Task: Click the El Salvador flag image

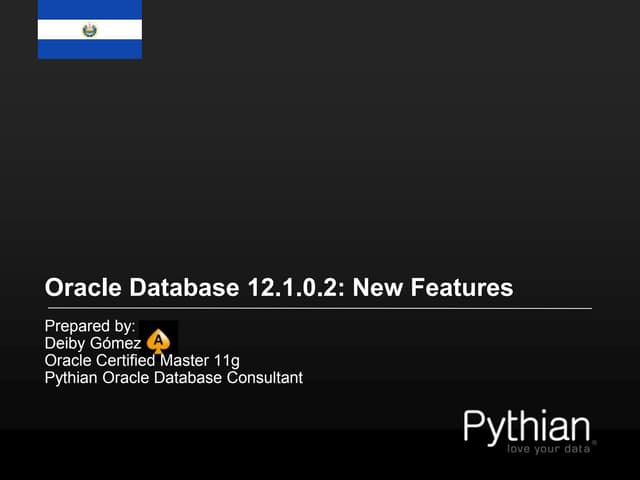Action: coord(90,29)
